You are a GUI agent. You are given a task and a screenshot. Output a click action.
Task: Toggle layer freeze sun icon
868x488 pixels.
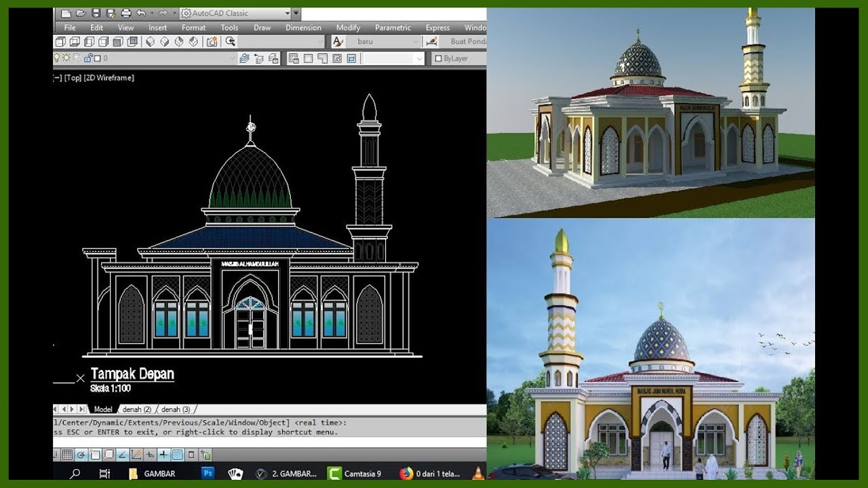66,58
